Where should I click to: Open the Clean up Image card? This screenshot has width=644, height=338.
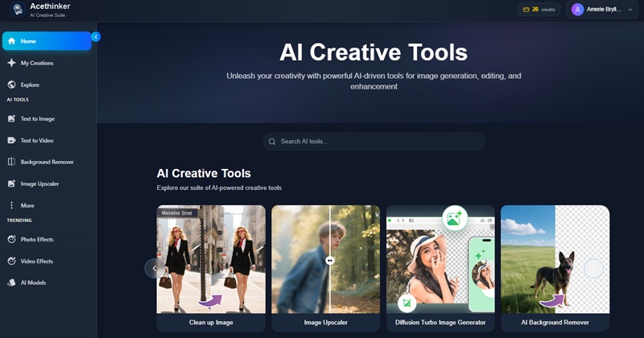211,269
